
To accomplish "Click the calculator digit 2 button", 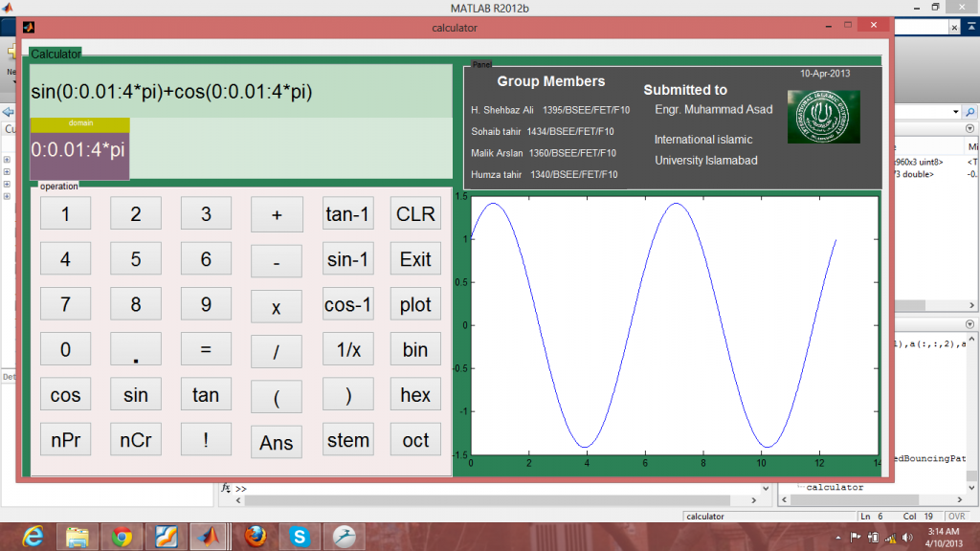I will point(136,213).
